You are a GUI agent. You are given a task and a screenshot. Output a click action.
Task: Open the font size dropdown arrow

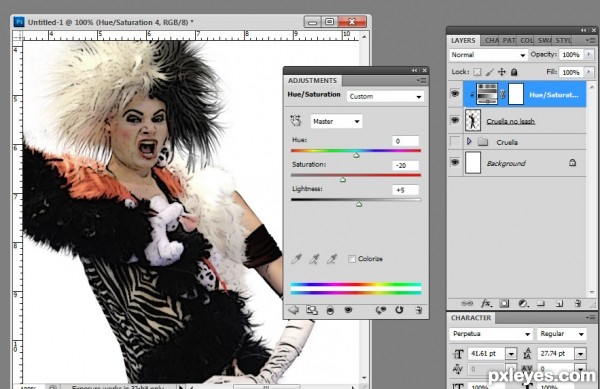pyautogui.click(x=511, y=354)
